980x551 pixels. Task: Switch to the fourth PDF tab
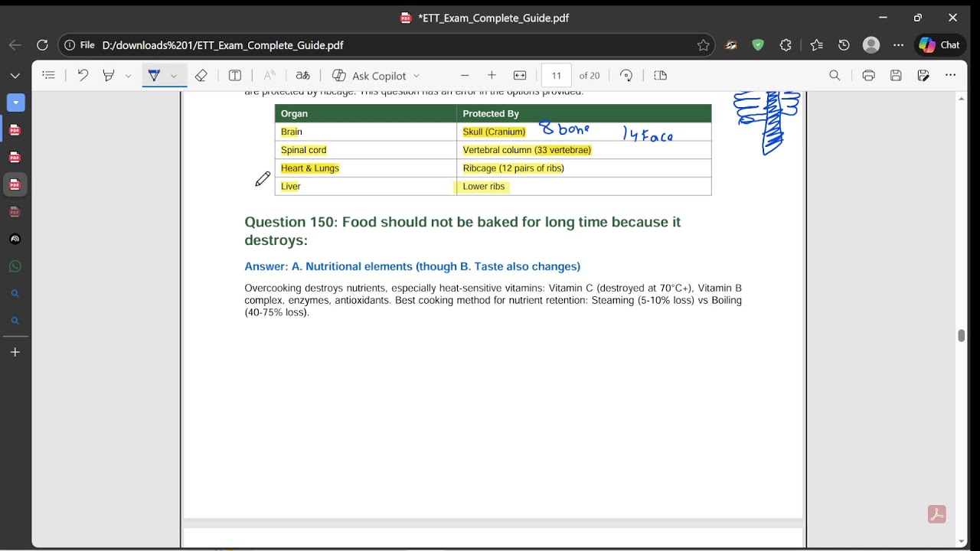(15, 212)
